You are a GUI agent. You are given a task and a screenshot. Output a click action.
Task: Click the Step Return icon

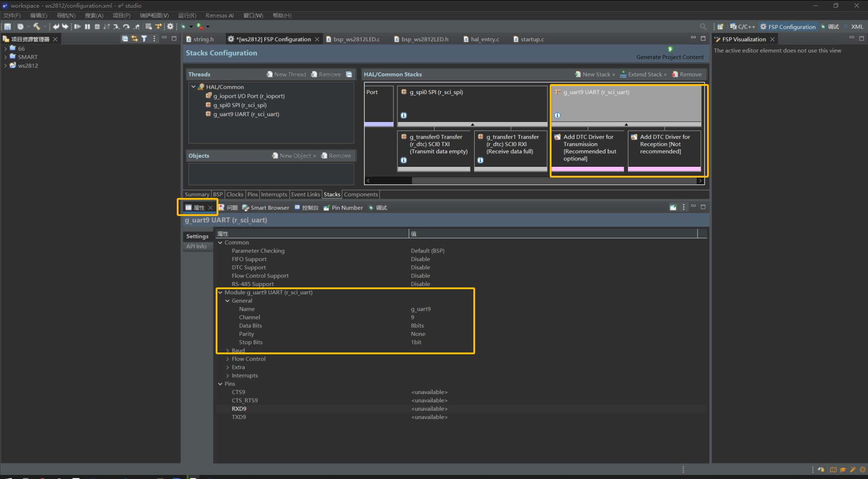[x=137, y=27]
